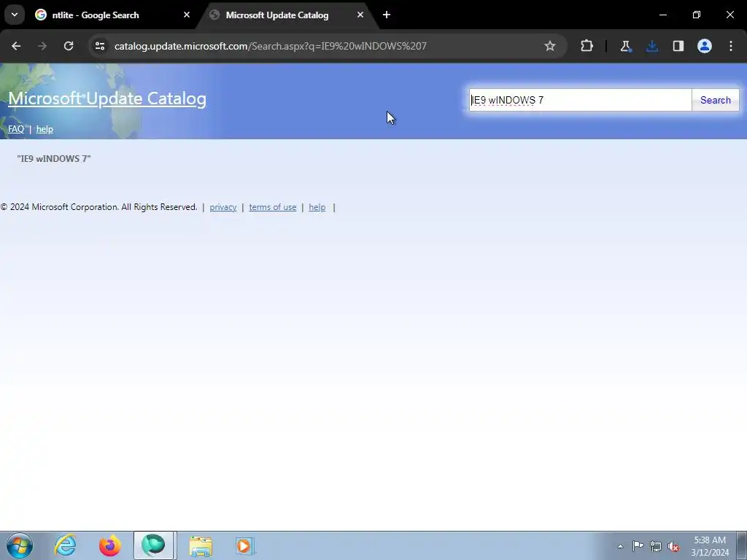
Task: Focus the catalog search text box
Action: click(x=580, y=100)
